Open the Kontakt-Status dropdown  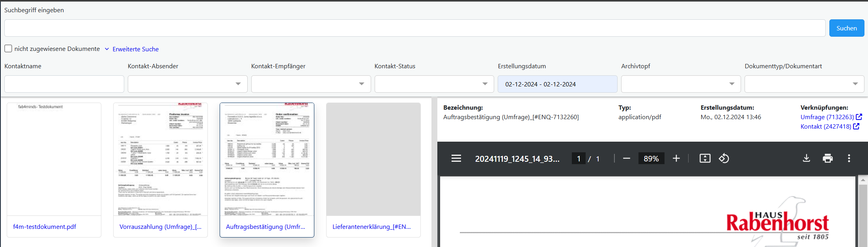(x=434, y=84)
